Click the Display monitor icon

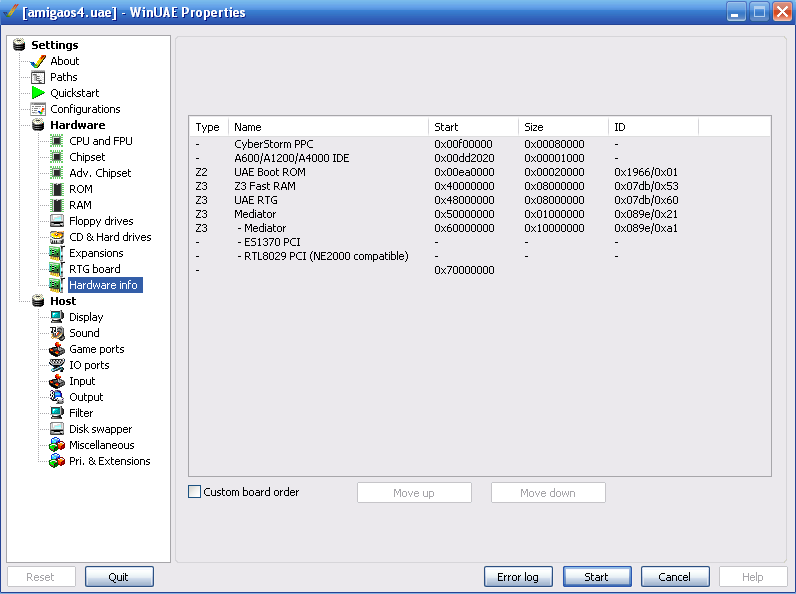[57, 317]
